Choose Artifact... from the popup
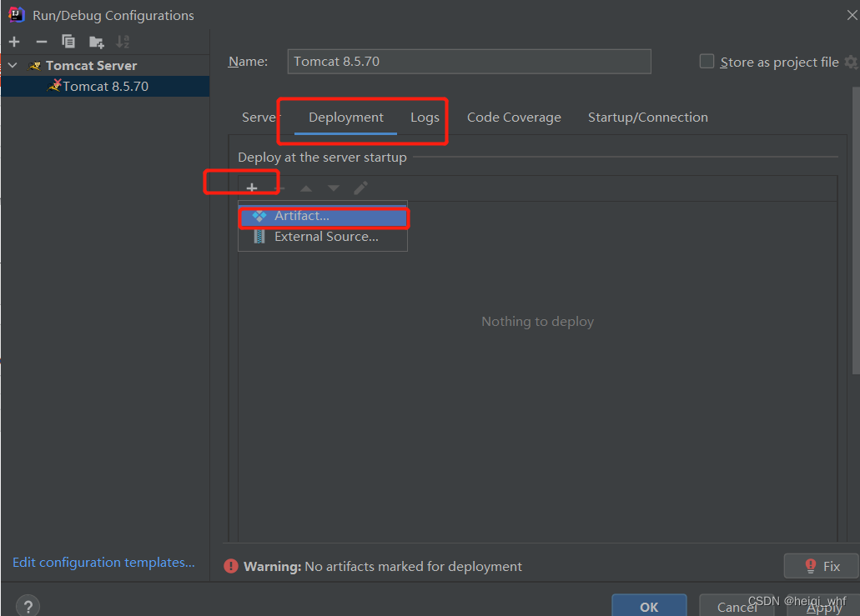Screen dimensions: 860x616 [323, 216]
